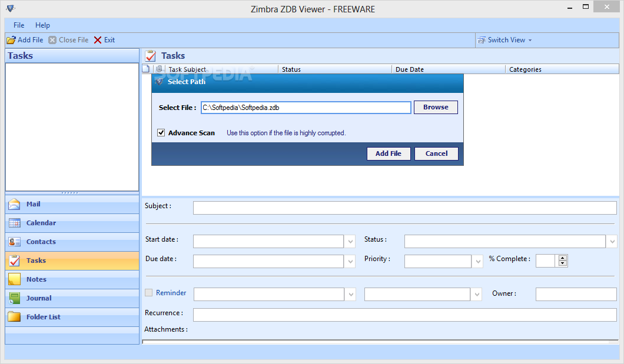Click the Contacts card icon in sidebar

click(14, 242)
